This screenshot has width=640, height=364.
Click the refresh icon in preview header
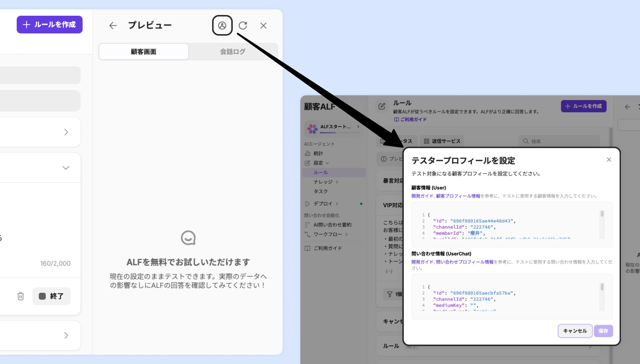coord(243,25)
